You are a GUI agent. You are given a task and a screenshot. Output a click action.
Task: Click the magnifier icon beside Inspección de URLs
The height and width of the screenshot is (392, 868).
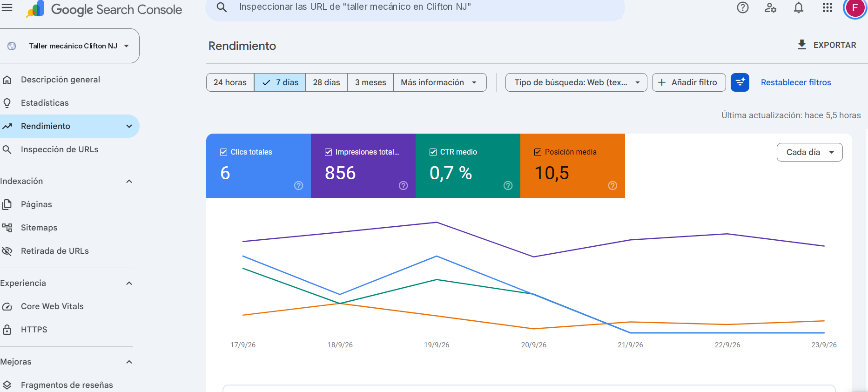click(7, 149)
